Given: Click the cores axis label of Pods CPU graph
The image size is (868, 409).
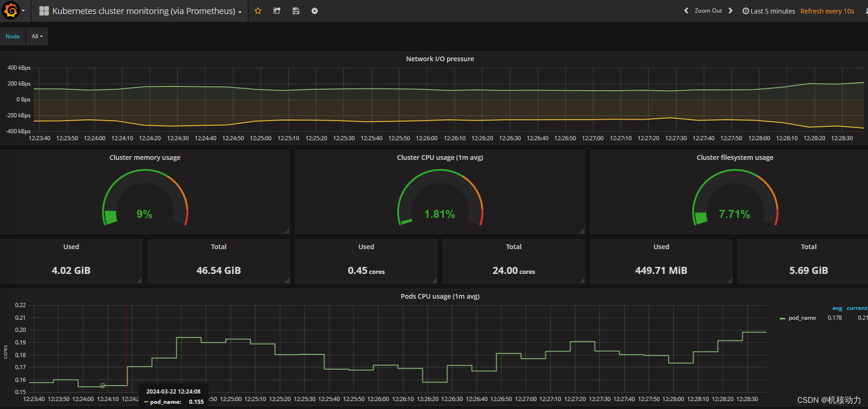Looking at the screenshot, I should coord(6,352).
